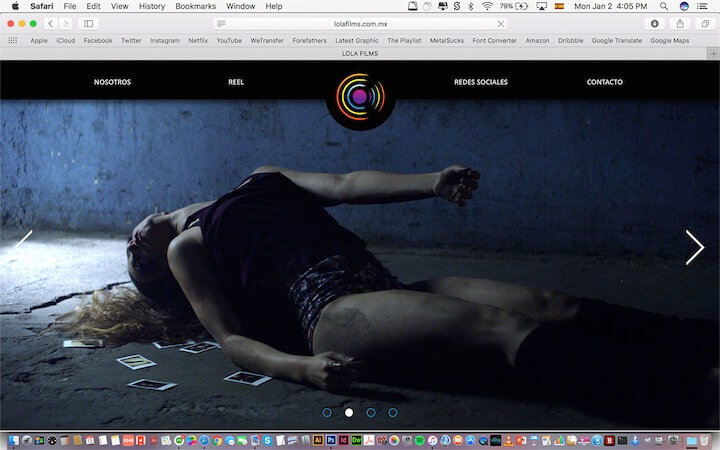
Task: Open the REEL page link
Action: (236, 82)
